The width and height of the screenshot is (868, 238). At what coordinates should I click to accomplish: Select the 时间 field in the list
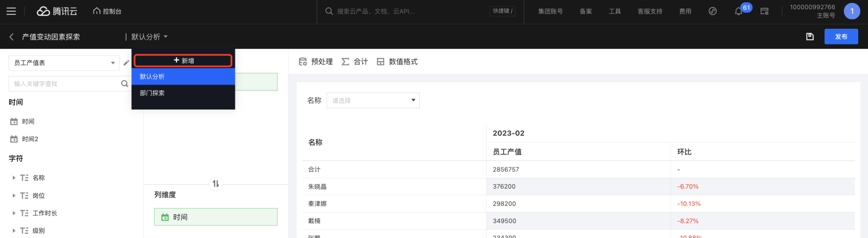(x=28, y=121)
